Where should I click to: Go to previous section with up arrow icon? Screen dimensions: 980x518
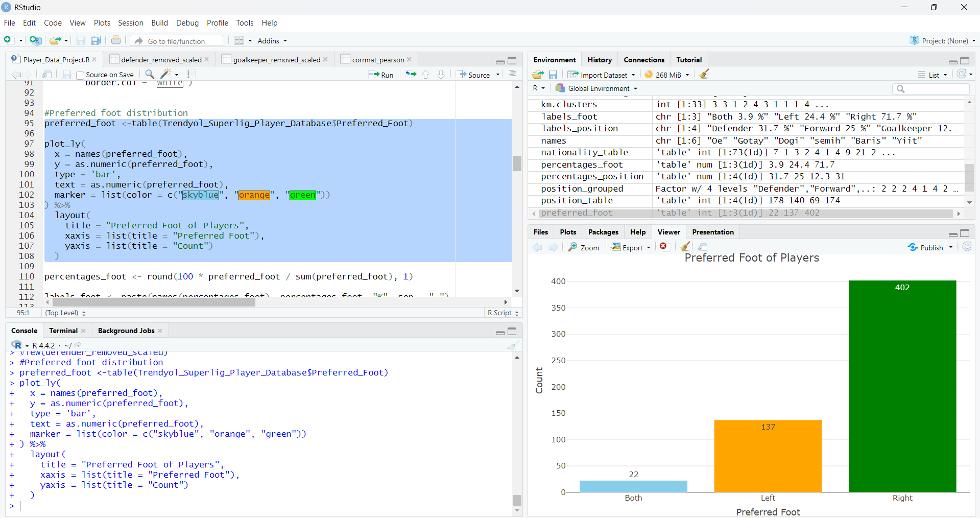point(426,75)
